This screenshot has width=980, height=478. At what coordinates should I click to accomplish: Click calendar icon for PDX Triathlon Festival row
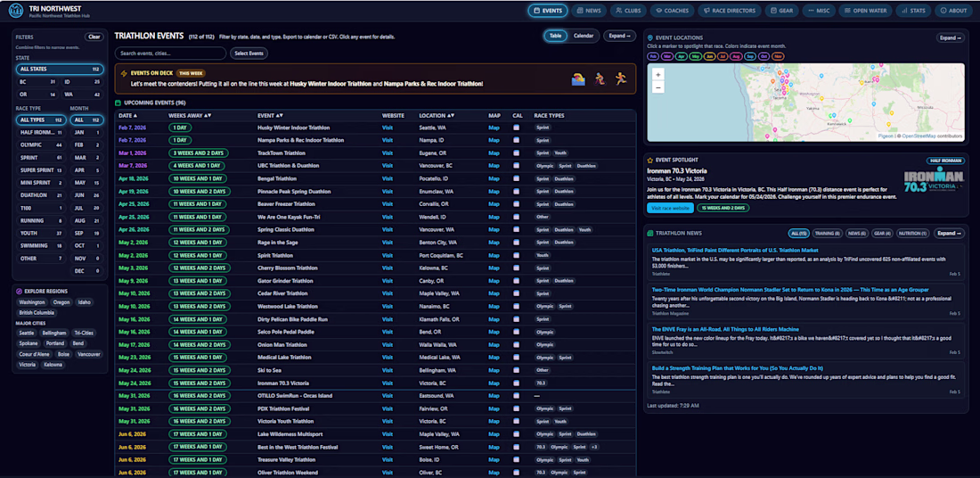516,408
